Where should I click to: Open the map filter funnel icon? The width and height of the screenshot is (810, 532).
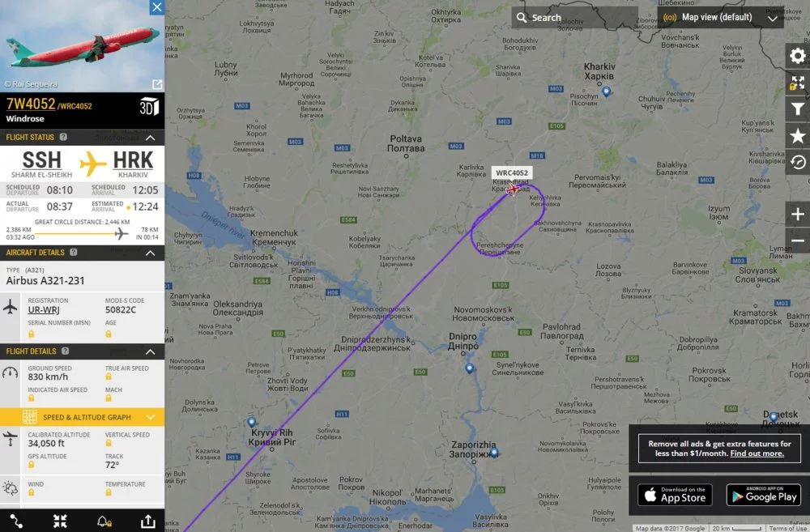coord(798,109)
